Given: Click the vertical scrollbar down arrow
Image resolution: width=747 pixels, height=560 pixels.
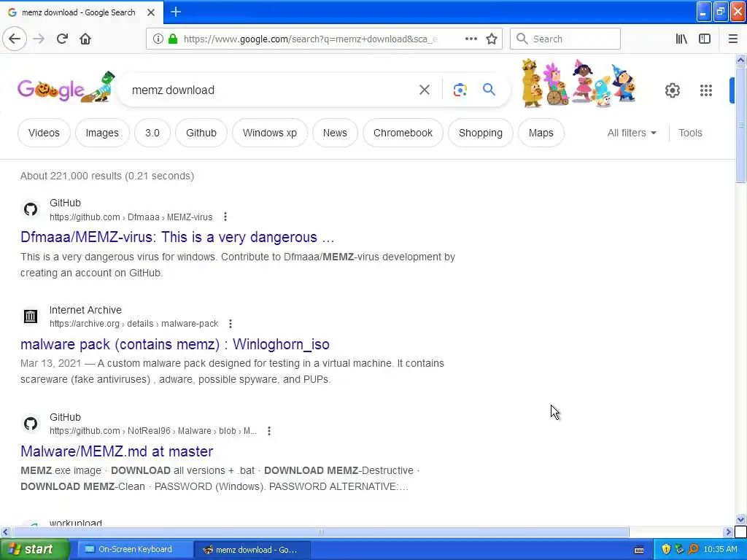Looking at the screenshot, I should (740, 519).
